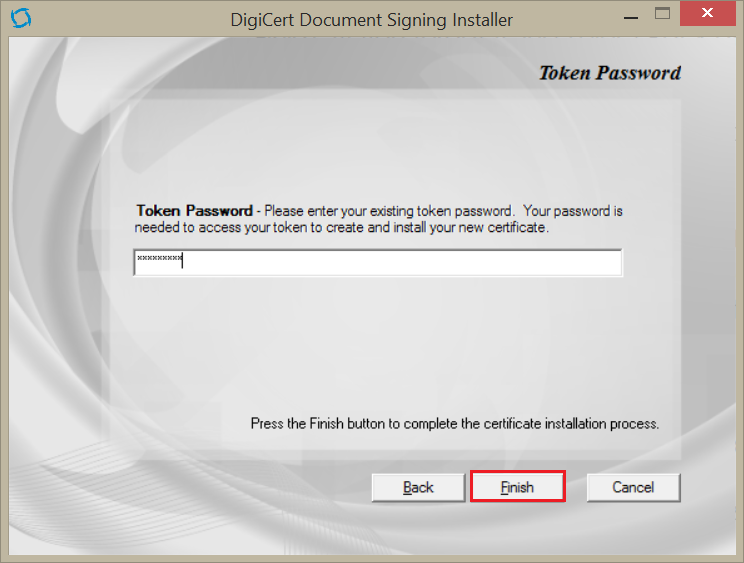The image size is (744, 563).
Task: Focus the token password input field
Action: 377,262
